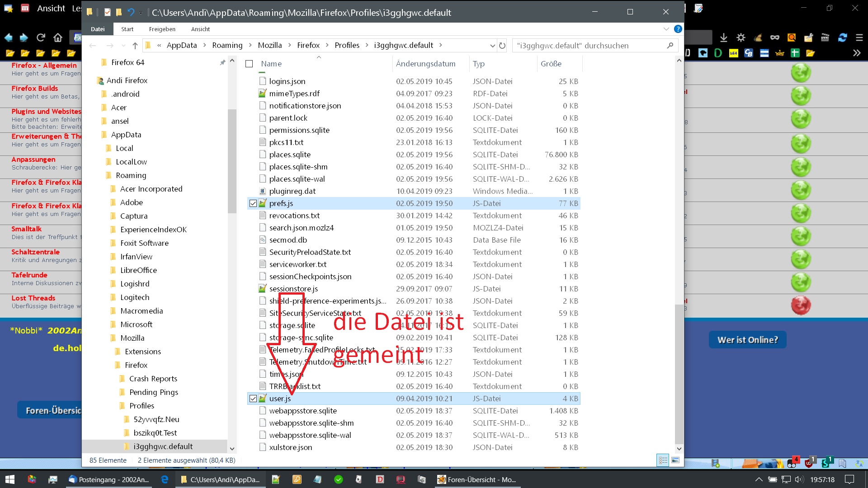Open Microsoft Edge from taskbar

click(x=165, y=479)
